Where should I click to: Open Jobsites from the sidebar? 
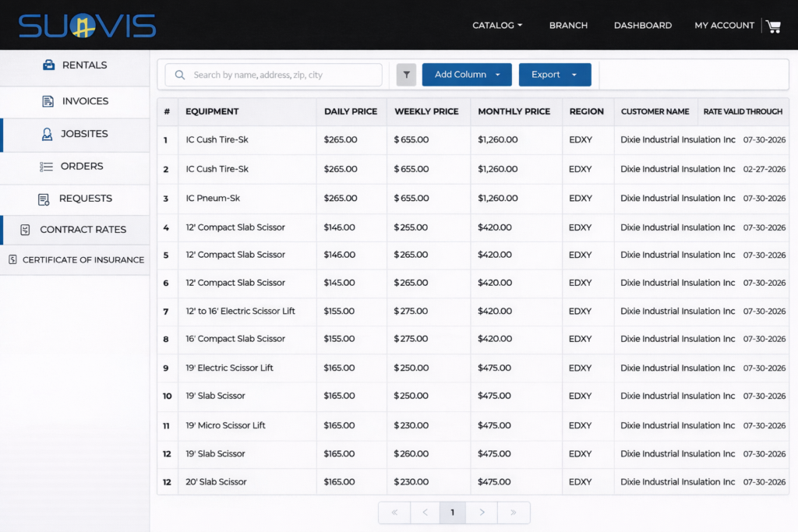[48, 135]
